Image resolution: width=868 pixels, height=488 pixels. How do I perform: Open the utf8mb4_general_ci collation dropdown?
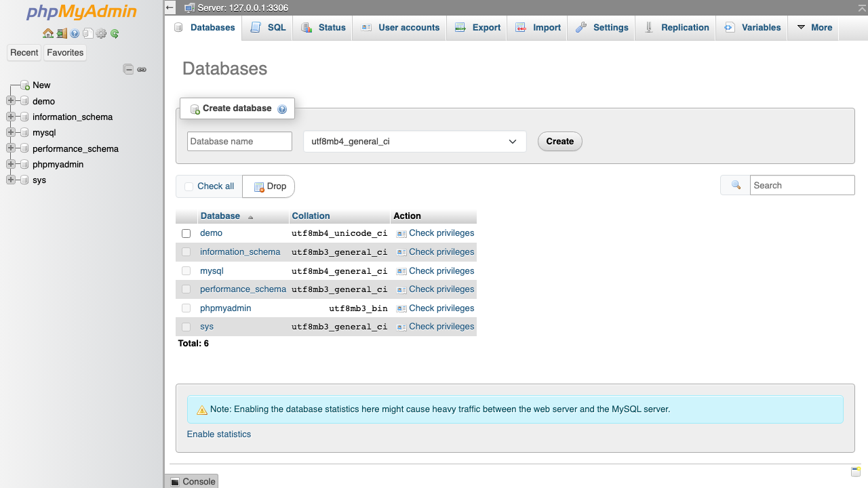click(x=414, y=142)
